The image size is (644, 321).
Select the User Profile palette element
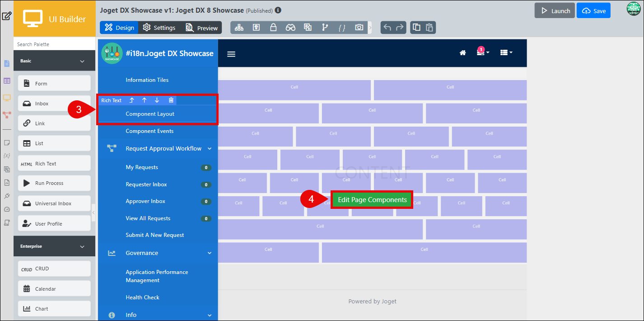coord(54,223)
